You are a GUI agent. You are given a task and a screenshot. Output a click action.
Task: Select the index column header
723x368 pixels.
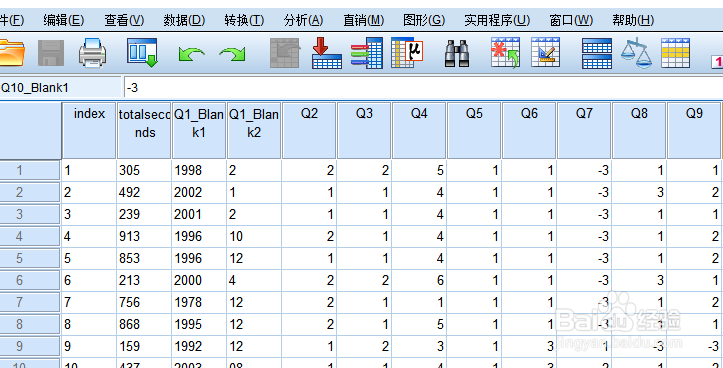(x=89, y=131)
